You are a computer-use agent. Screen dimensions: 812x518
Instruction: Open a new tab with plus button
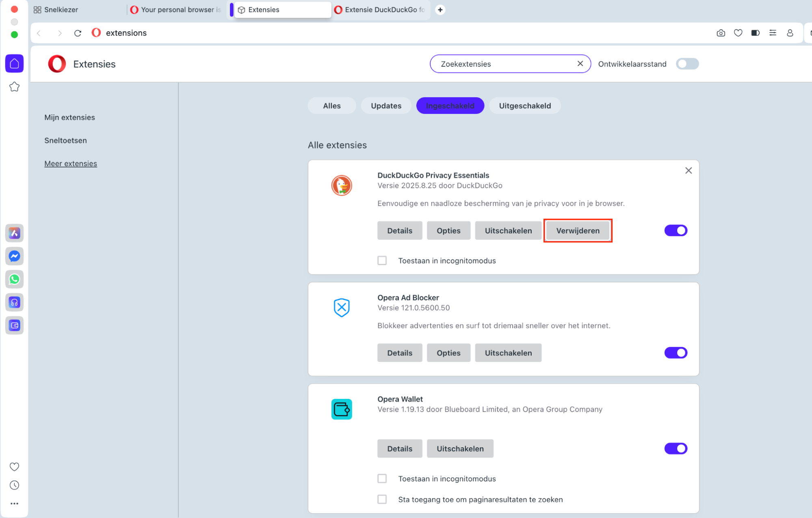(x=440, y=10)
